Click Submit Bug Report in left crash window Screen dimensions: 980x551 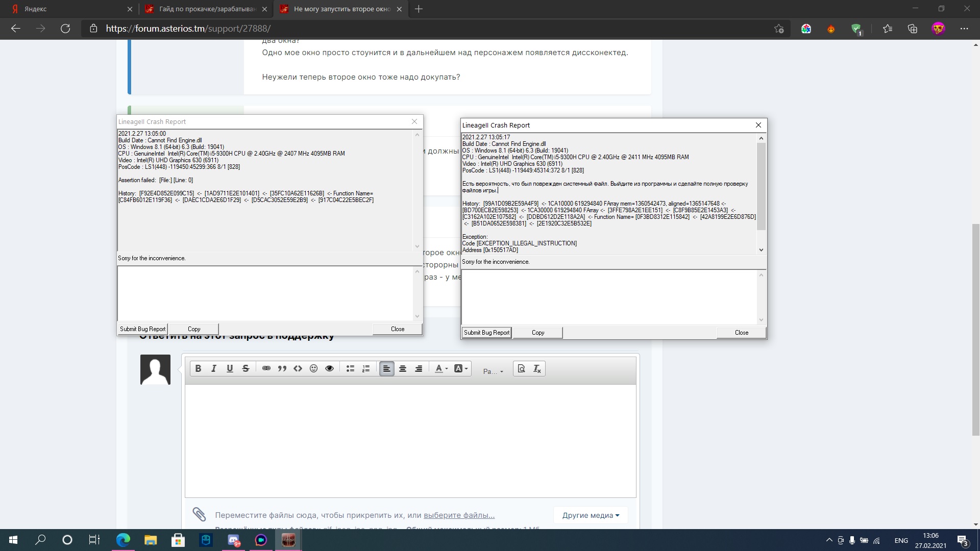tap(142, 329)
